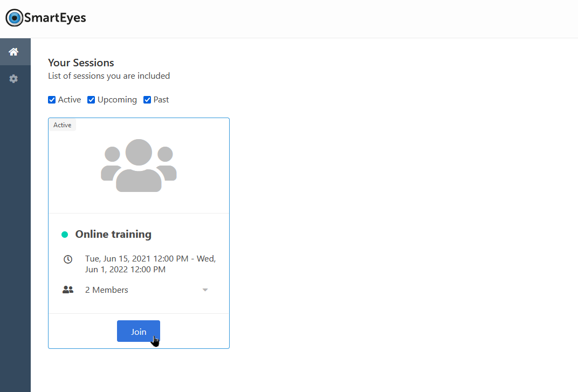
Task: Click the gray group avatar placeholder image
Action: click(139, 166)
